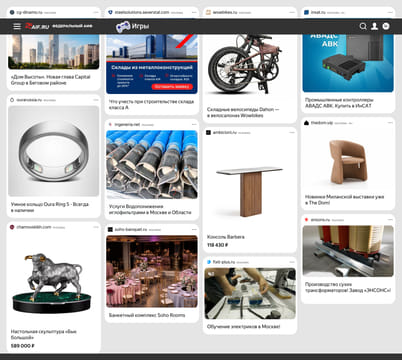Viewport: 402px width, 360px height.
Task: Open the ingeneria.net source link
Action: (127, 124)
